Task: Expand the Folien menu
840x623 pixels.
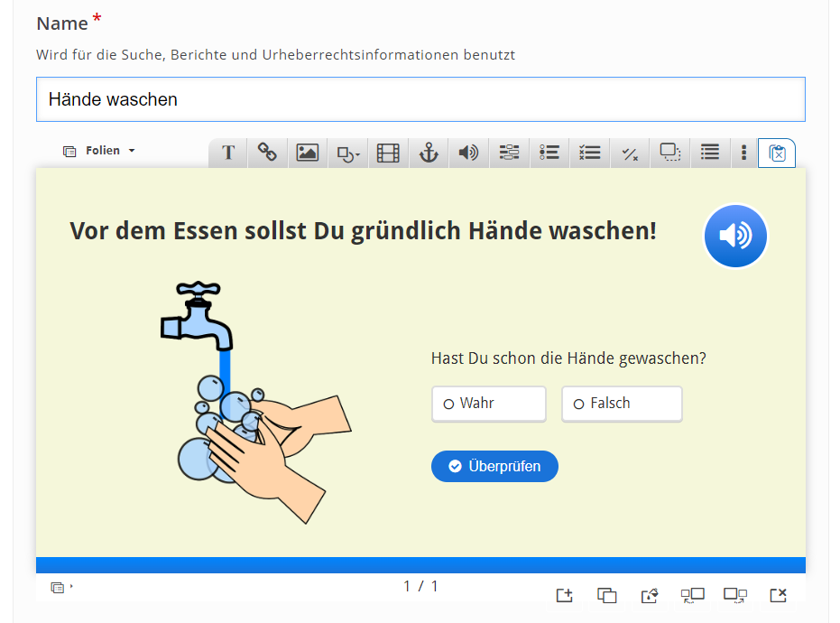Action: click(x=99, y=151)
